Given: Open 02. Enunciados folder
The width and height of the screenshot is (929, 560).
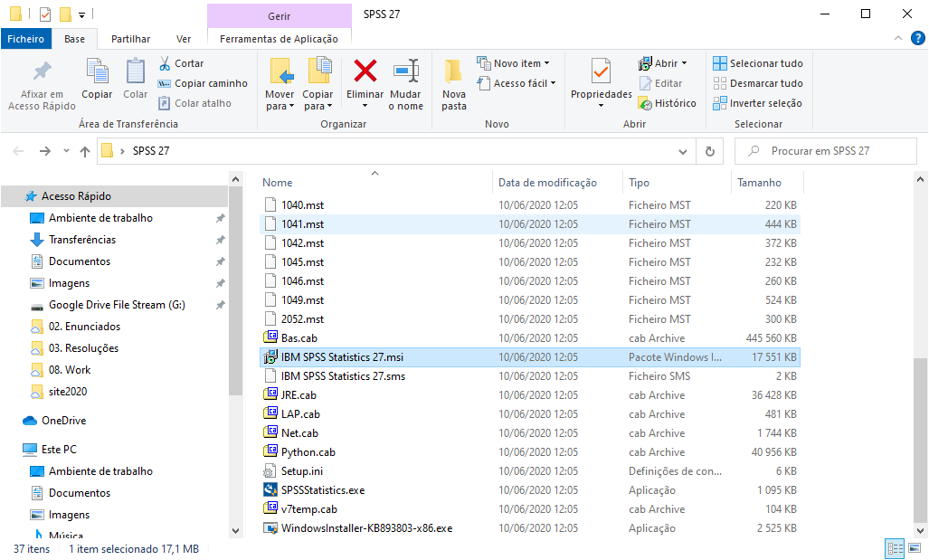Looking at the screenshot, I should point(84,327).
